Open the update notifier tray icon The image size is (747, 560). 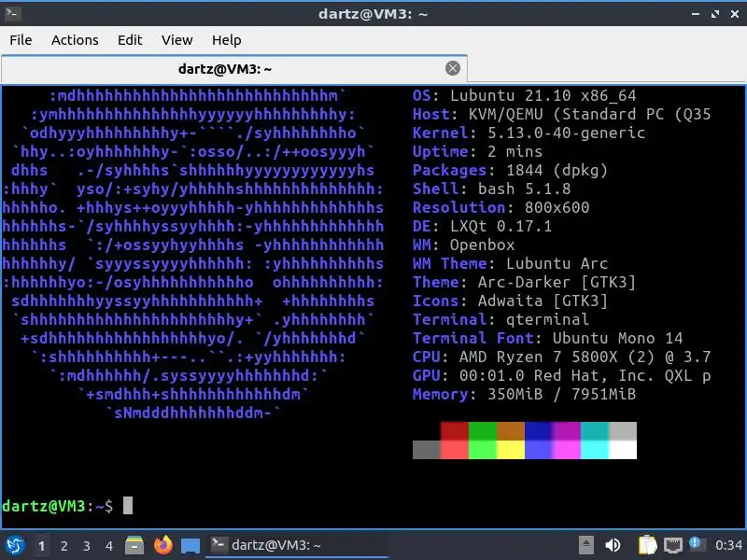click(x=697, y=544)
